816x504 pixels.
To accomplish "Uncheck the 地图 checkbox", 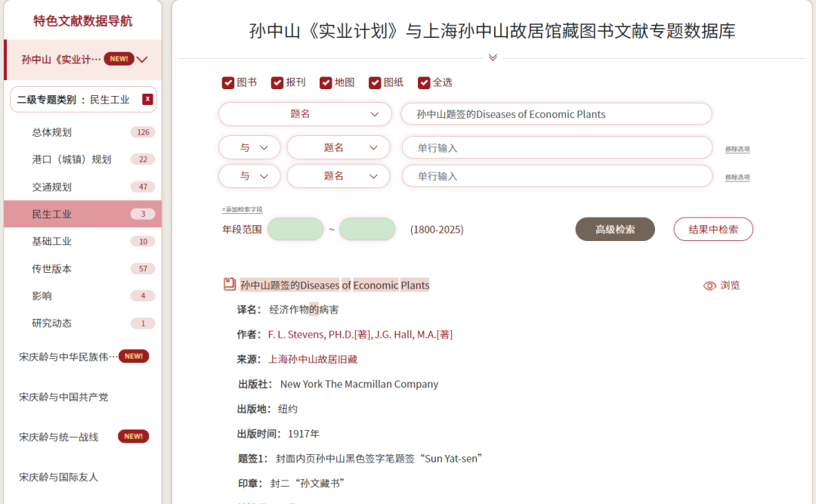I will [x=326, y=82].
